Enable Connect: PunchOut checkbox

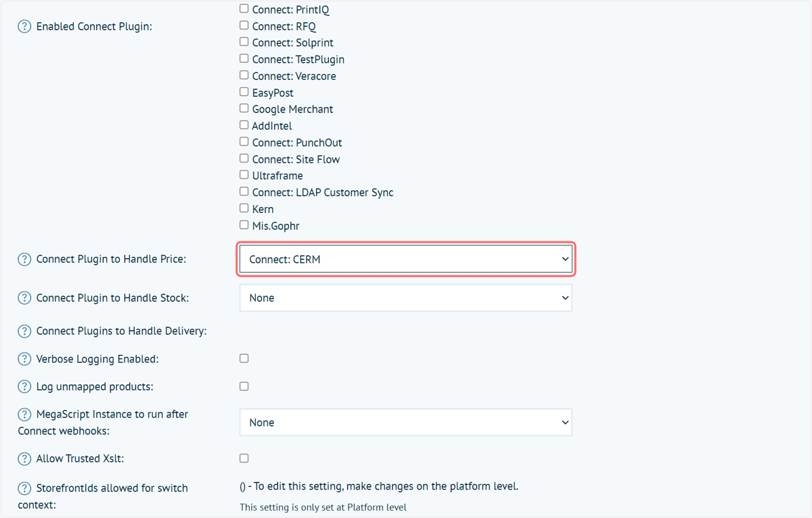(244, 142)
